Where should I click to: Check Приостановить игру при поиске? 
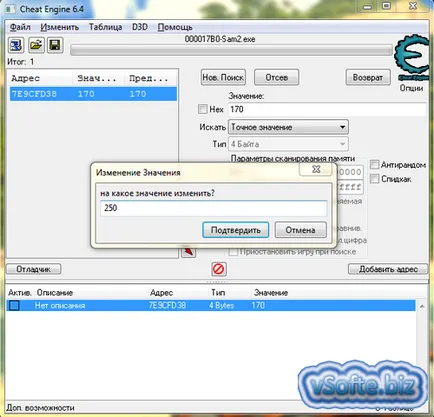point(233,252)
